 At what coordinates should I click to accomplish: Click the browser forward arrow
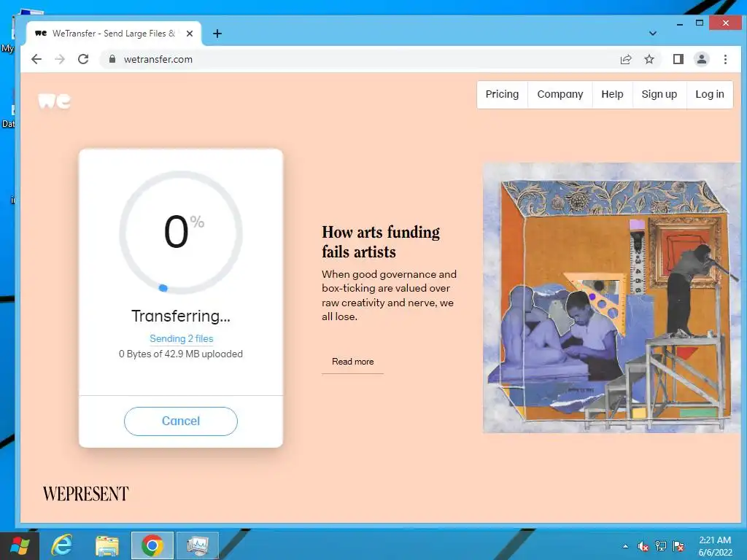coord(60,59)
